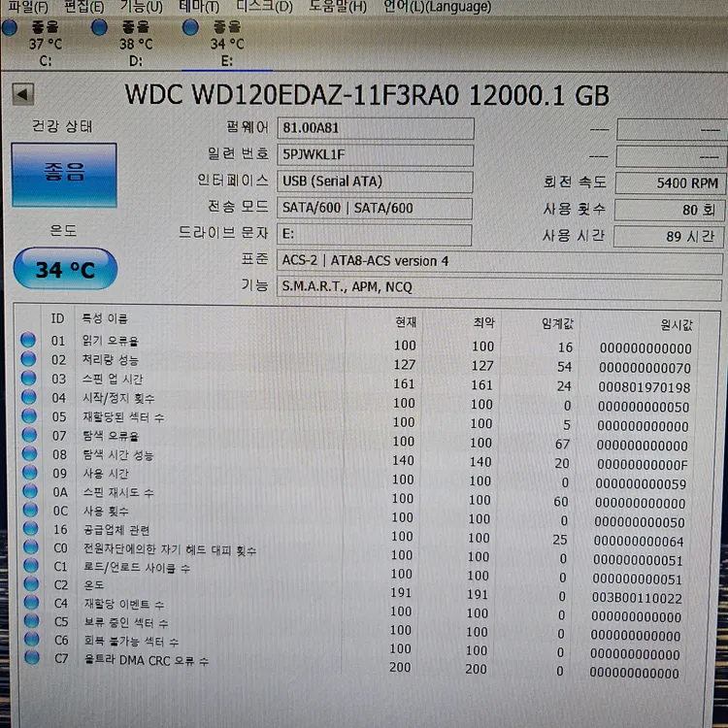
Task: Click the power on hours 89 시간
Action: tap(669, 236)
